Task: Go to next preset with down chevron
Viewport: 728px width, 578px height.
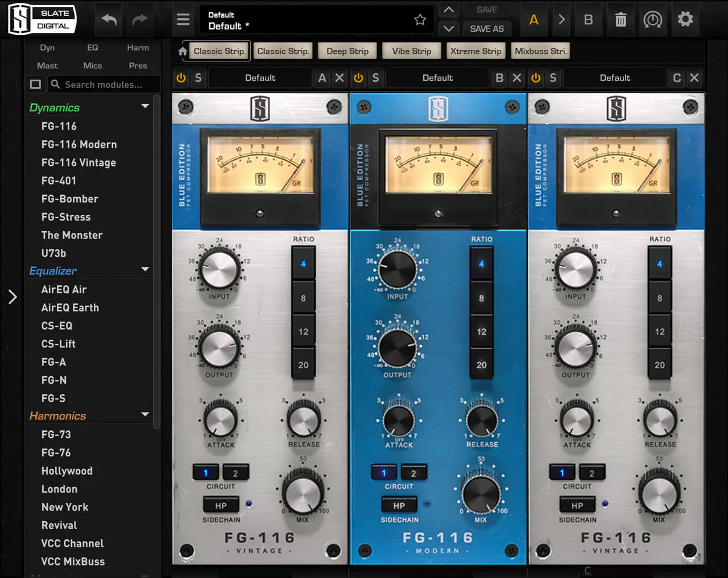Action: (449, 28)
